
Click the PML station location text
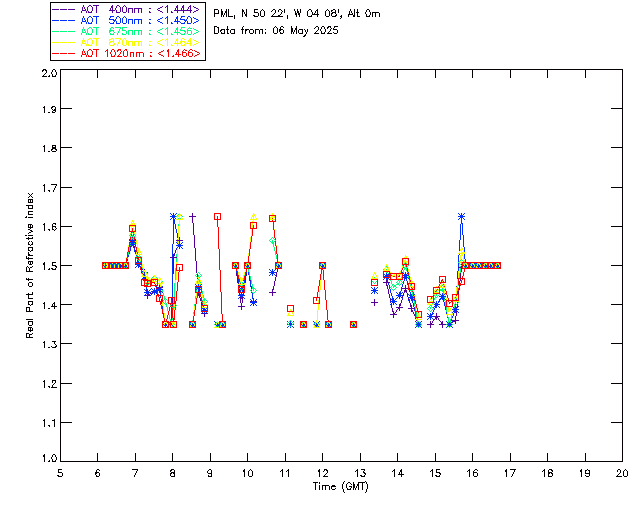[297, 14]
